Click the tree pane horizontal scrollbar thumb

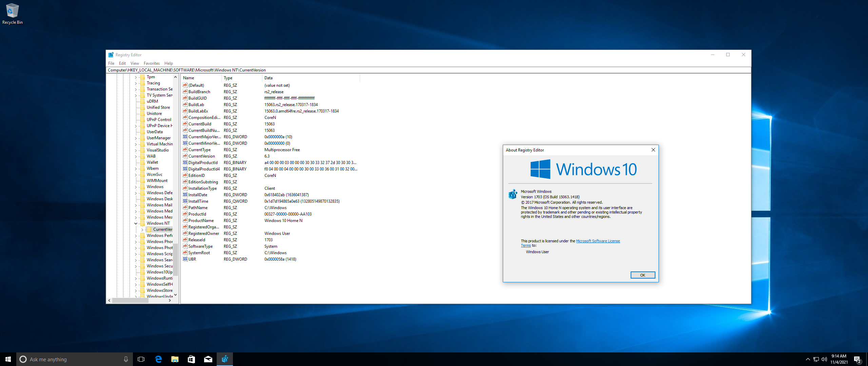coord(130,300)
